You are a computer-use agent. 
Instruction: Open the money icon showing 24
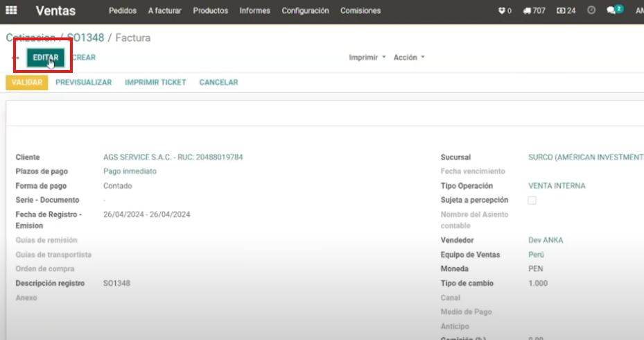(x=566, y=10)
